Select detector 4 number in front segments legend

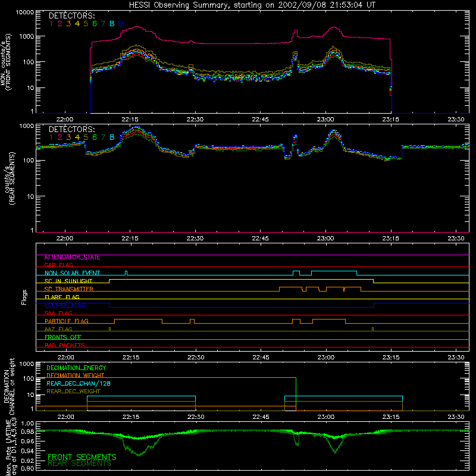click(77, 24)
